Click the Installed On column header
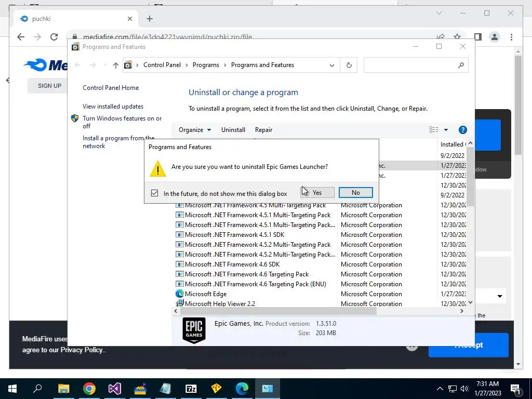532x399 pixels. pos(452,144)
